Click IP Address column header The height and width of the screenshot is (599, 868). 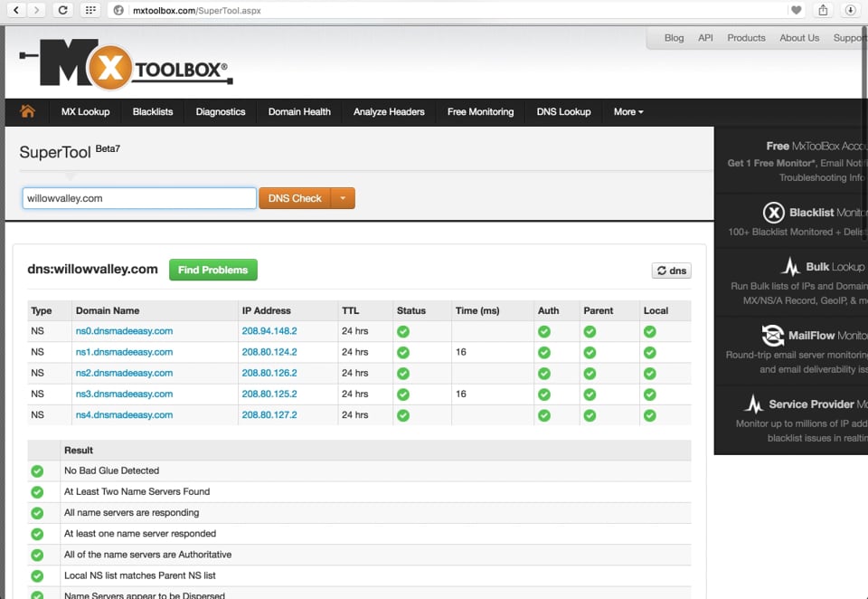click(x=266, y=311)
